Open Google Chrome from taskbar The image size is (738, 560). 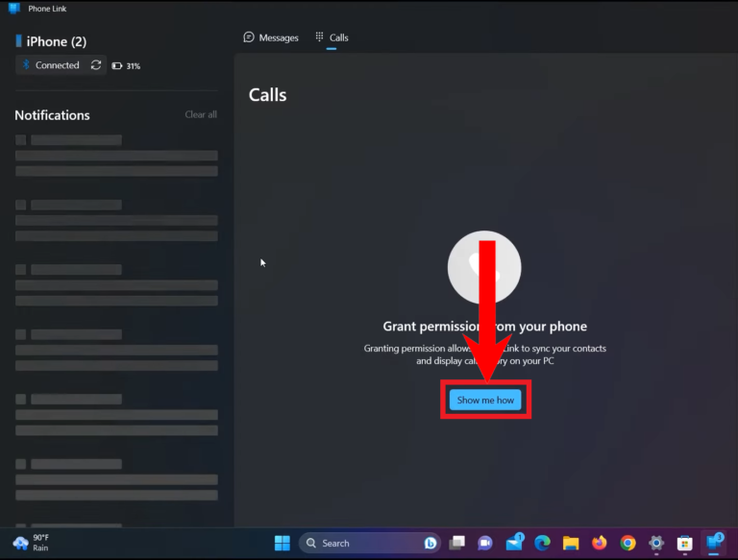tap(627, 543)
